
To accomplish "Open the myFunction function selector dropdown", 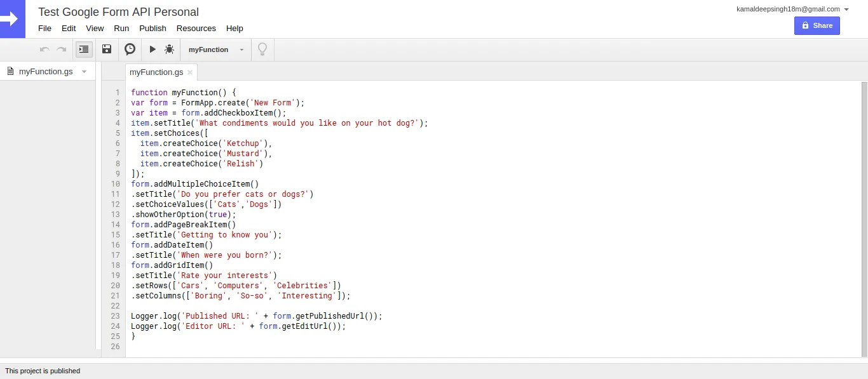I will click(x=216, y=50).
